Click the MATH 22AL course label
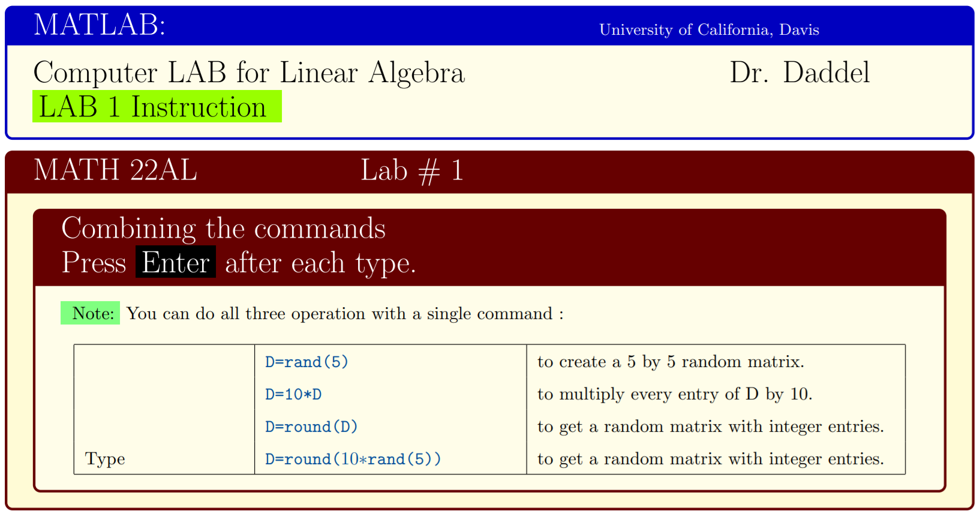Screen dimensions: 980x517 (115, 170)
